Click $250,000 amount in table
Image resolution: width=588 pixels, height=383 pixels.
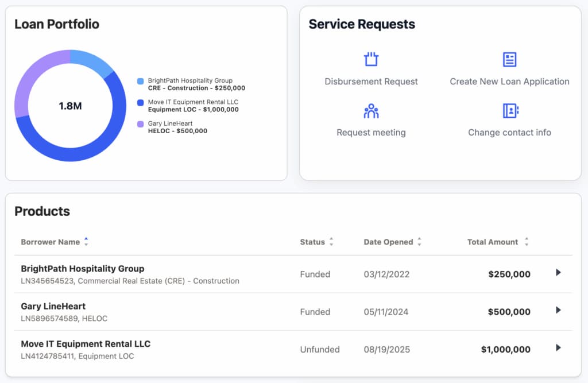click(509, 274)
